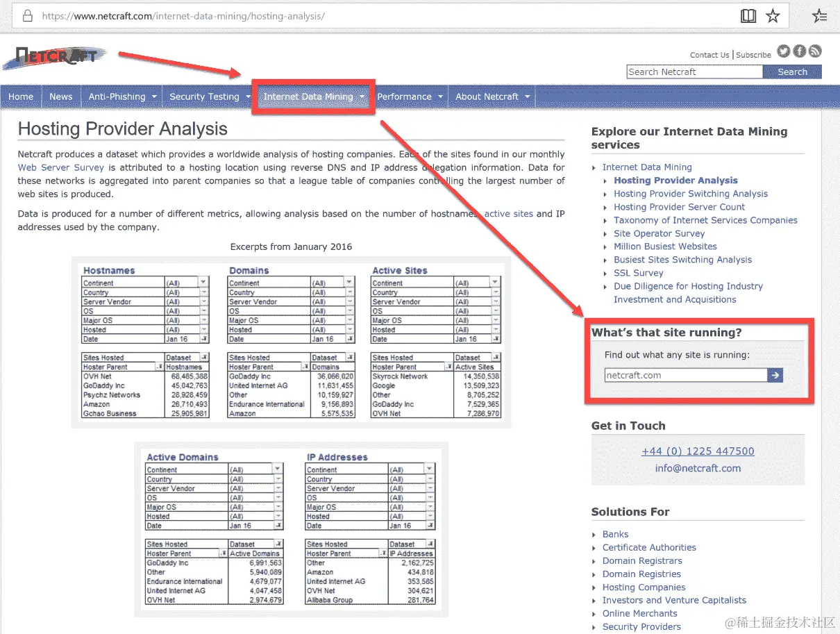Focus the Search Netcraft field
The width and height of the screenshot is (840, 634).
coord(694,72)
